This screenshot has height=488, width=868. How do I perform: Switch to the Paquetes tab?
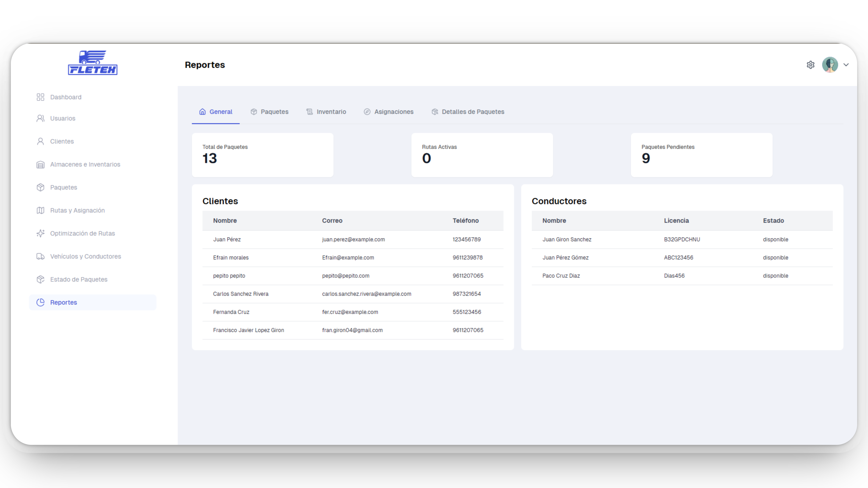pos(270,112)
